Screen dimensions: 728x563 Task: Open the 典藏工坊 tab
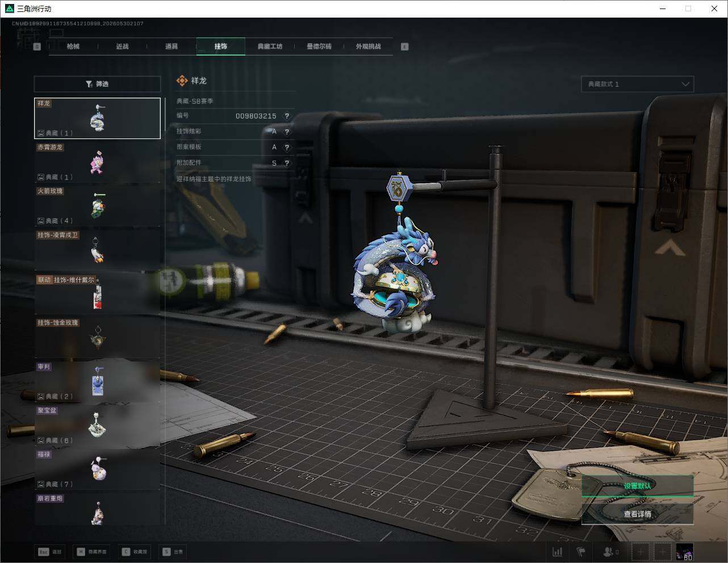click(270, 47)
